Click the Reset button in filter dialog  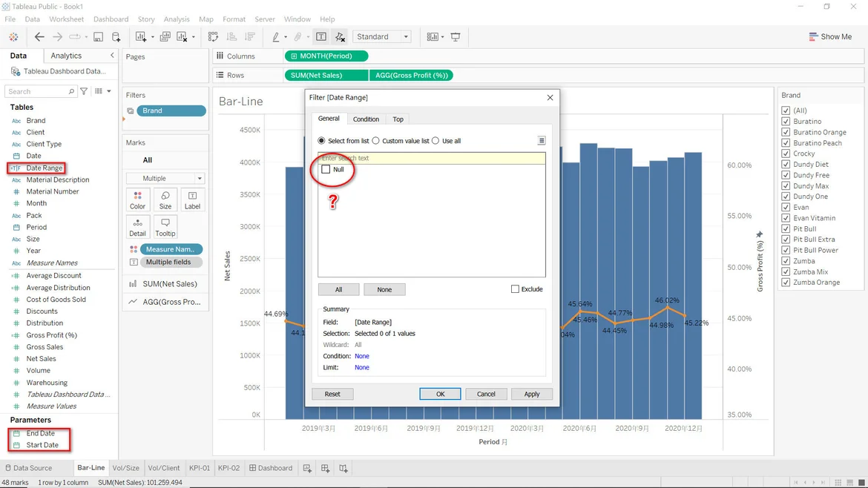[x=332, y=394]
